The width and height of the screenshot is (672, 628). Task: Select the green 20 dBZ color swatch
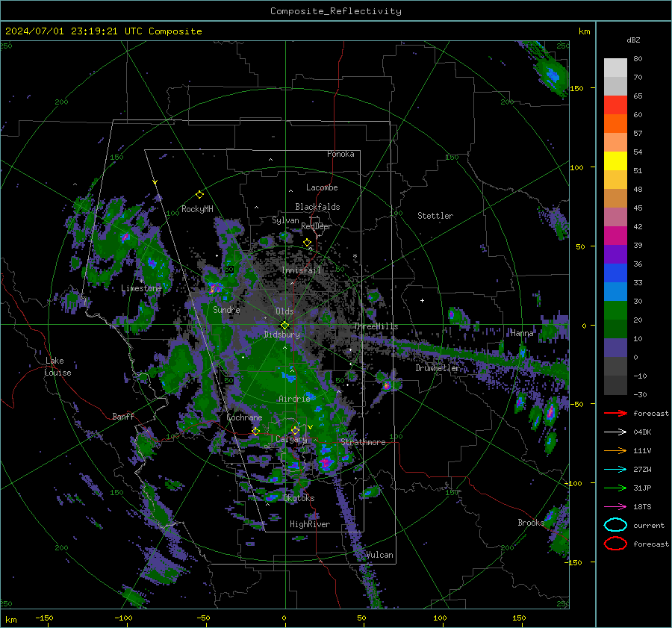(x=615, y=311)
